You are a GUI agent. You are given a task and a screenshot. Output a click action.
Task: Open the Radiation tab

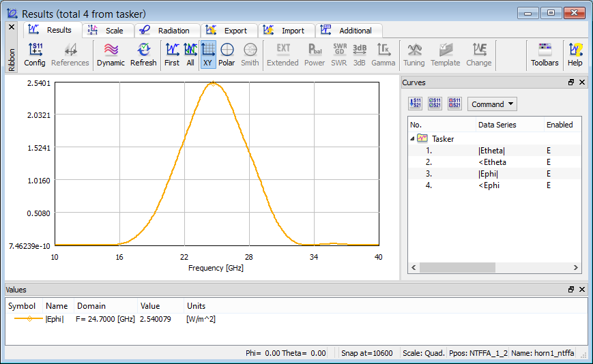(x=167, y=31)
